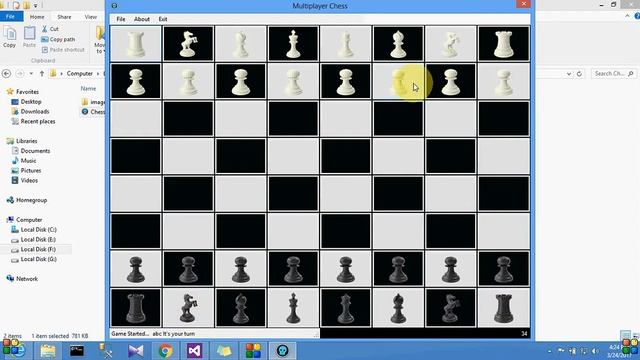Refresh the Explorer folder view
Screen dimensions: 640x360
(579, 74)
